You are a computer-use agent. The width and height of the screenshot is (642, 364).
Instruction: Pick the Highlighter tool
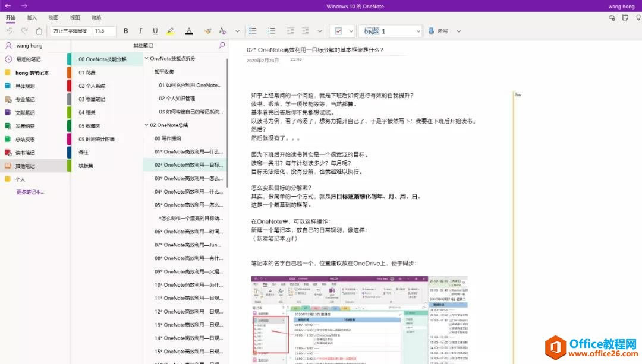169,31
